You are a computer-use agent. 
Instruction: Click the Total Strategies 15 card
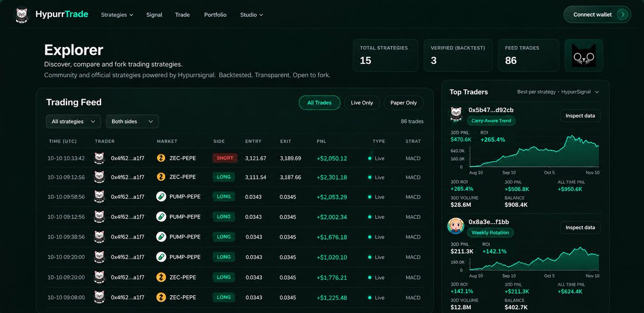pyautogui.click(x=385, y=55)
